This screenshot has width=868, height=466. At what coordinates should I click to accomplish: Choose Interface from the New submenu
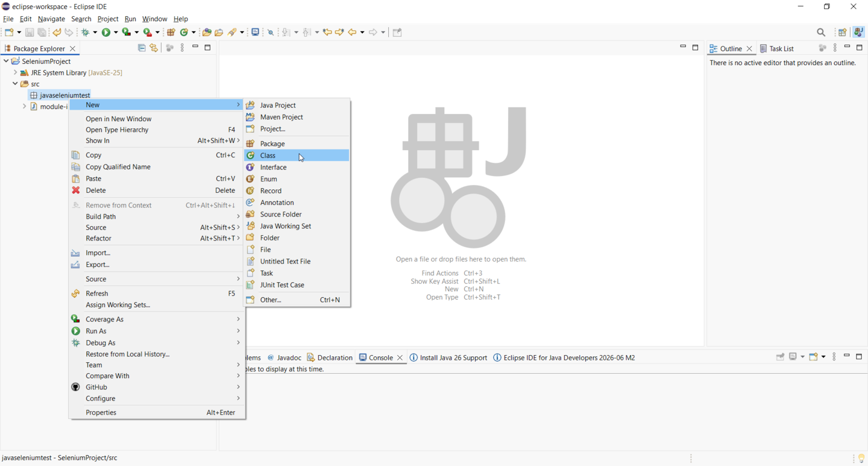297,168
